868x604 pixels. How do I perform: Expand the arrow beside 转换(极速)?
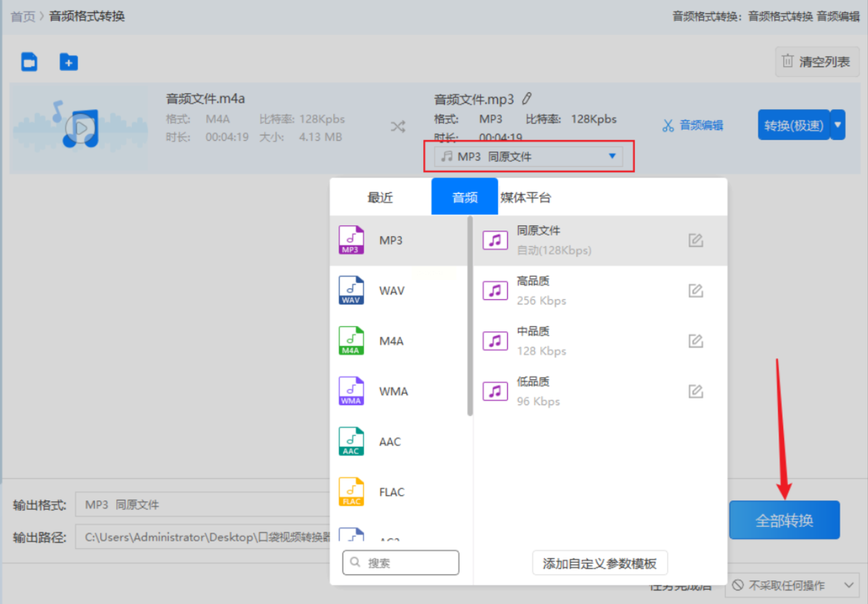[837, 125]
